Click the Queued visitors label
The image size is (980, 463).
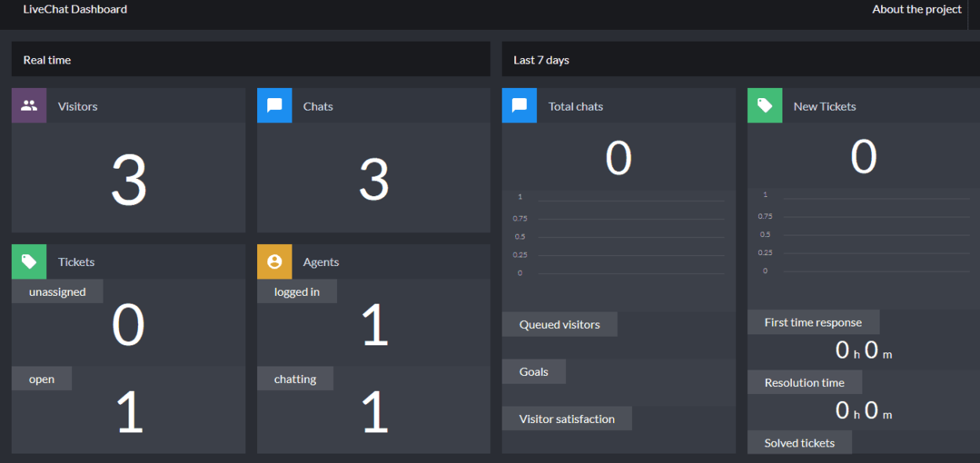pyautogui.click(x=560, y=324)
